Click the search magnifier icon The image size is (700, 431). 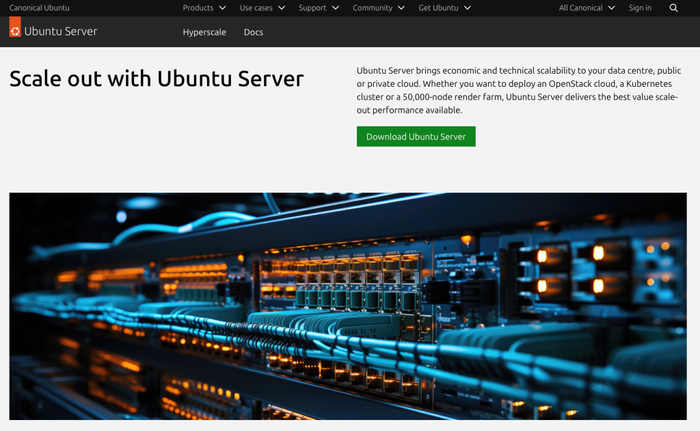point(673,8)
